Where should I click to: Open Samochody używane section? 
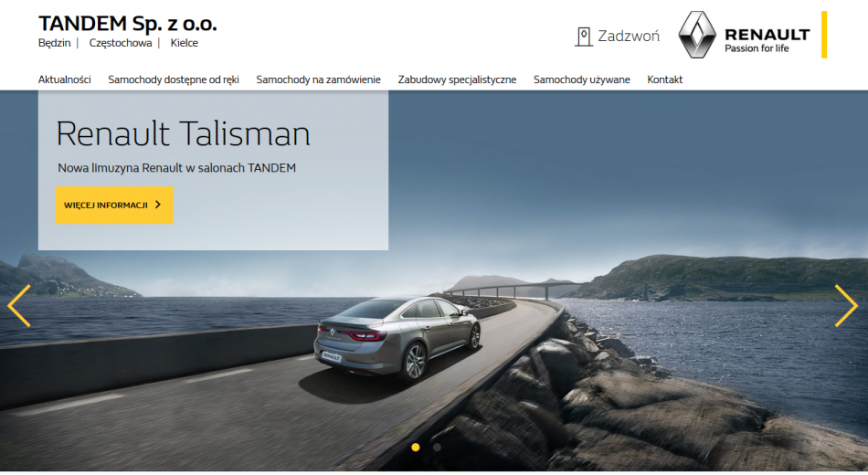click(582, 79)
